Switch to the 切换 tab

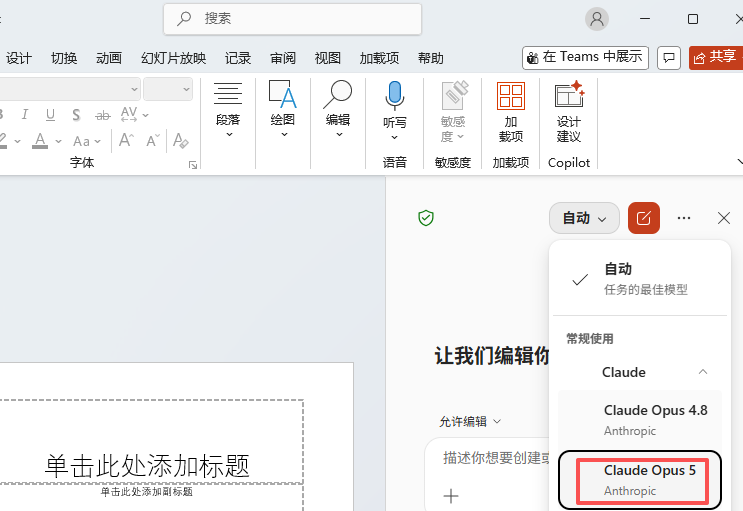(64, 58)
